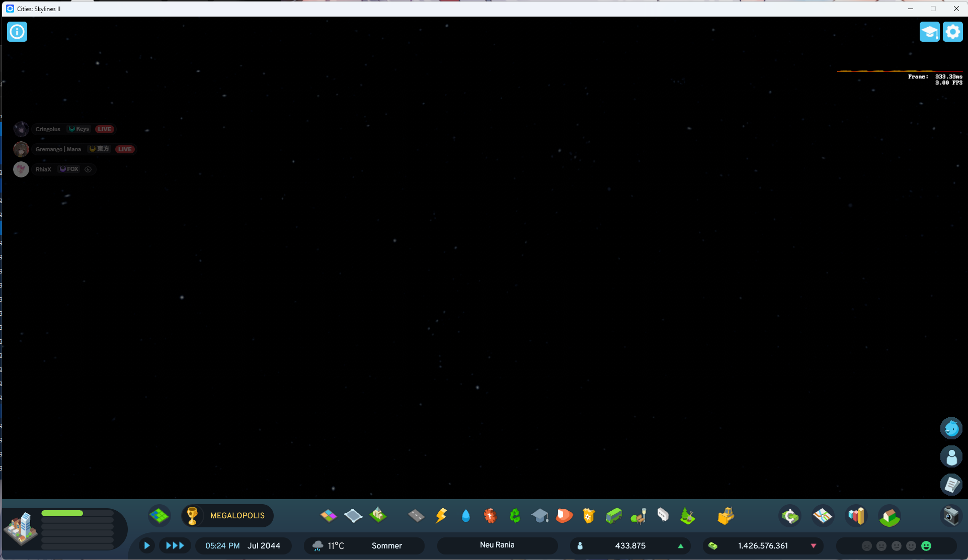Click the time display 05:24 PM
Screen dimensions: 968x560
point(222,546)
